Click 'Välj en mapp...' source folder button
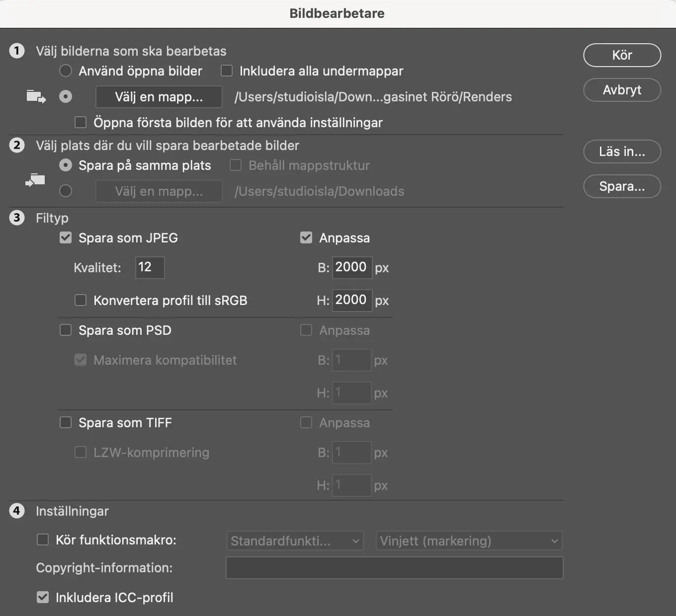The height and width of the screenshot is (616, 676). click(159, 97)
